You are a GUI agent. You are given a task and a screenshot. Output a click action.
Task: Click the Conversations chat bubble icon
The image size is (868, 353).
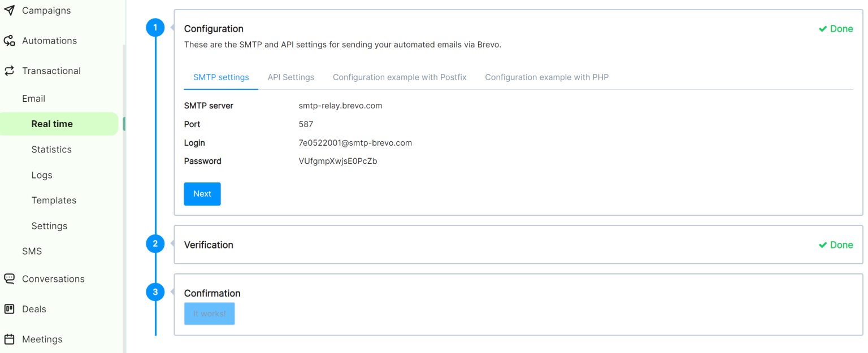tap(10, 278)
